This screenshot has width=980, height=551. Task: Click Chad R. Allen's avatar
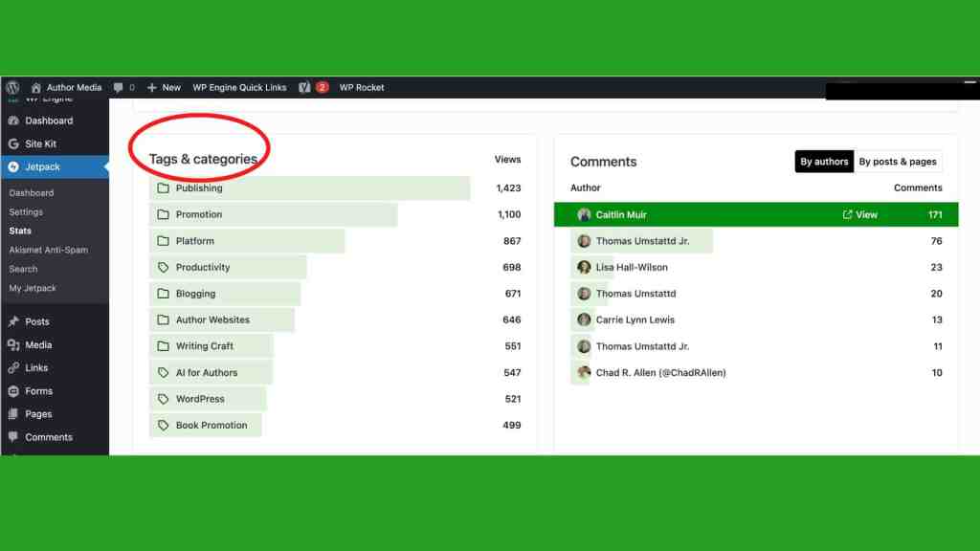point(584,373)
